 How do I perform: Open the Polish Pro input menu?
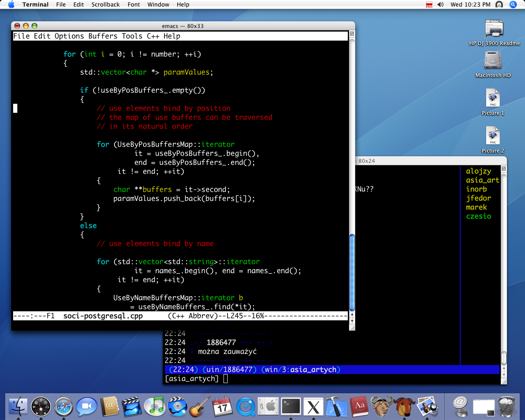coord(429,5)
